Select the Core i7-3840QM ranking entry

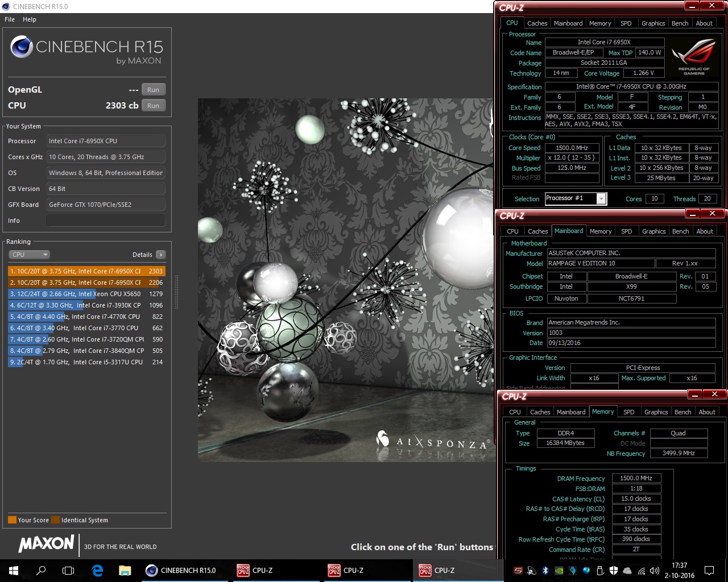86,351
